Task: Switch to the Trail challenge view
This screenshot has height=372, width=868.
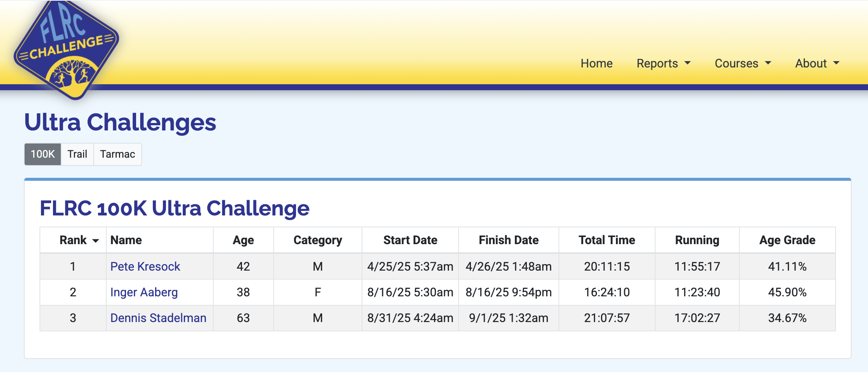Action: tap(77, 154)
